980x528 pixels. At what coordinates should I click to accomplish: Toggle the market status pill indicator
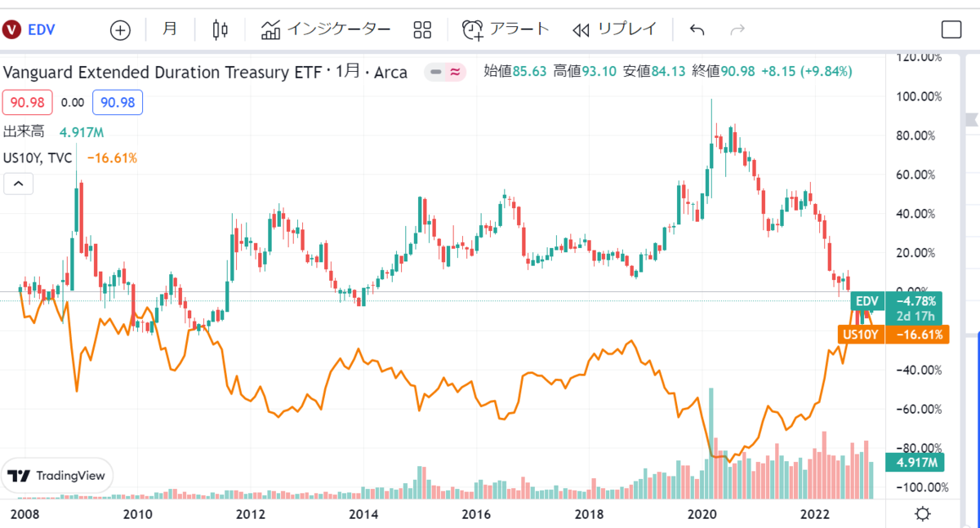pyautogui.click(x=446, y=72)
